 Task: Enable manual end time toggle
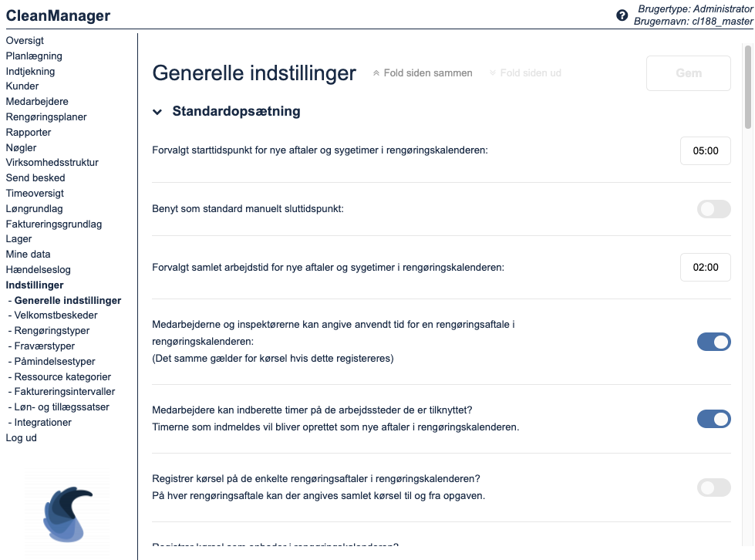coord(713,209)
